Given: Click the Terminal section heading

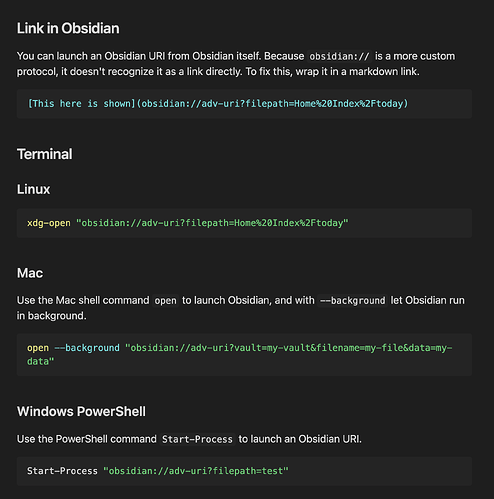Looking at the screenshot, I should [45, 154].
